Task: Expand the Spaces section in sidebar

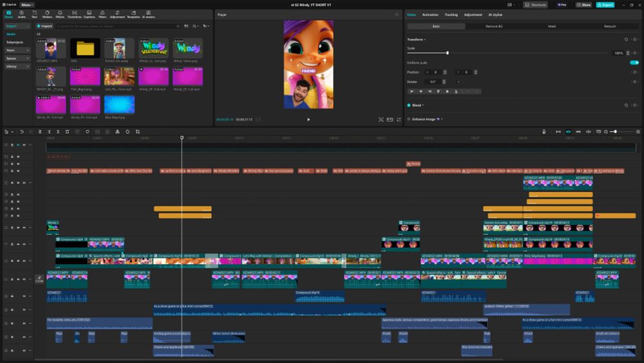Action: coord(17,59)
